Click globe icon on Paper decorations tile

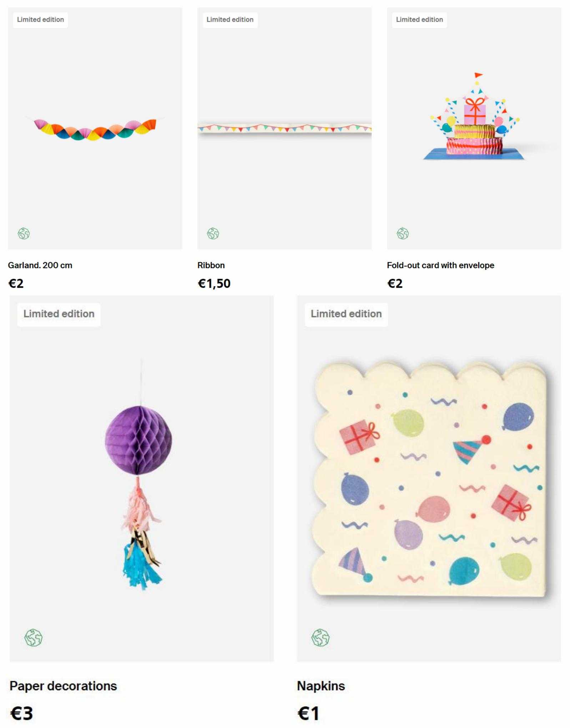coord(34,638)
